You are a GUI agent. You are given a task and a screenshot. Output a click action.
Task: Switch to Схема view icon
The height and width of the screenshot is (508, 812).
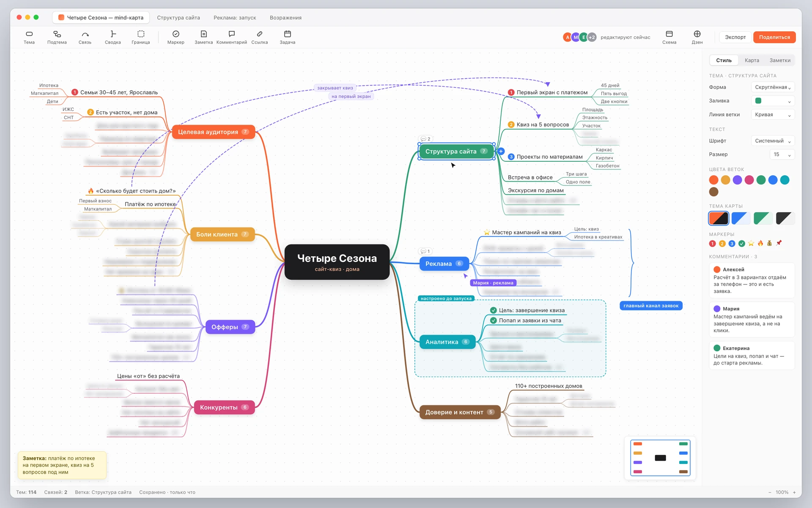pyautogui.click(x=669, y=37)
